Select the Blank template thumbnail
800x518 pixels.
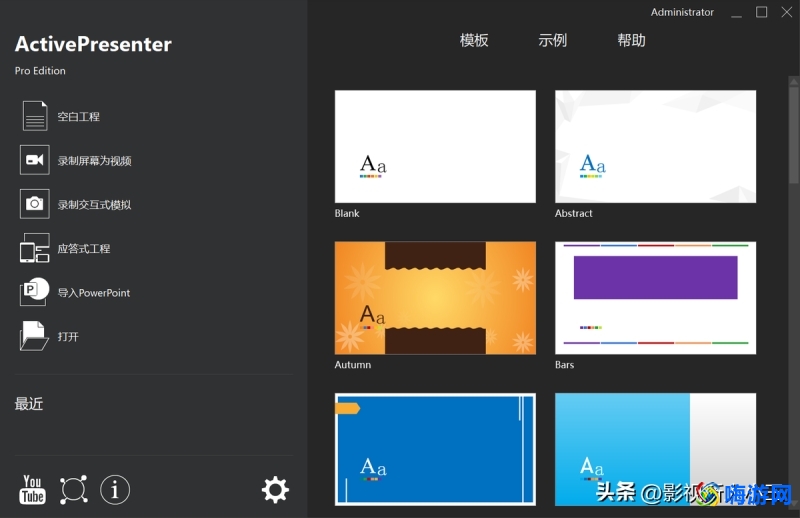[435, 146]
